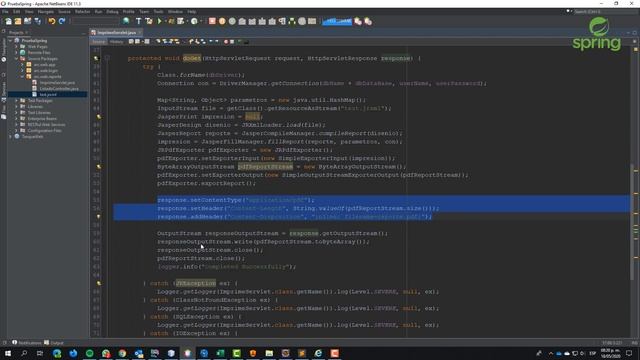
Task: Open the Notifications panel at the bottom
Action: 27,343
